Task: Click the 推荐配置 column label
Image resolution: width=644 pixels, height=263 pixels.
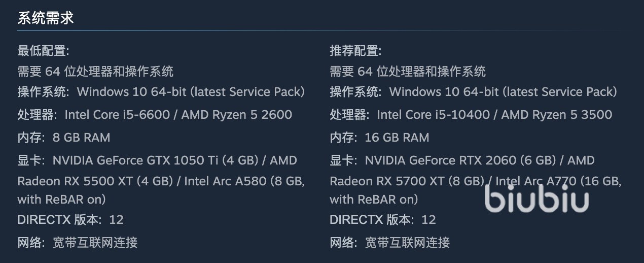Action: point(355,51)
